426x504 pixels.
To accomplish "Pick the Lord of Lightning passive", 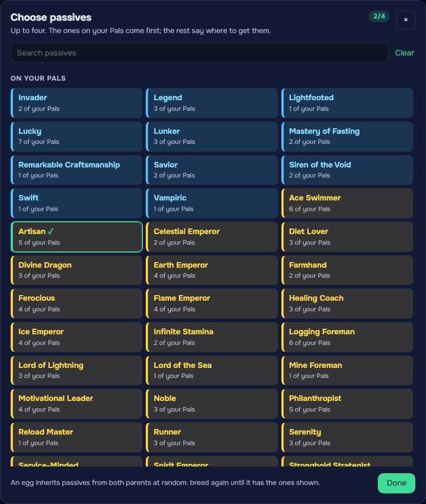I will [77, 370].
